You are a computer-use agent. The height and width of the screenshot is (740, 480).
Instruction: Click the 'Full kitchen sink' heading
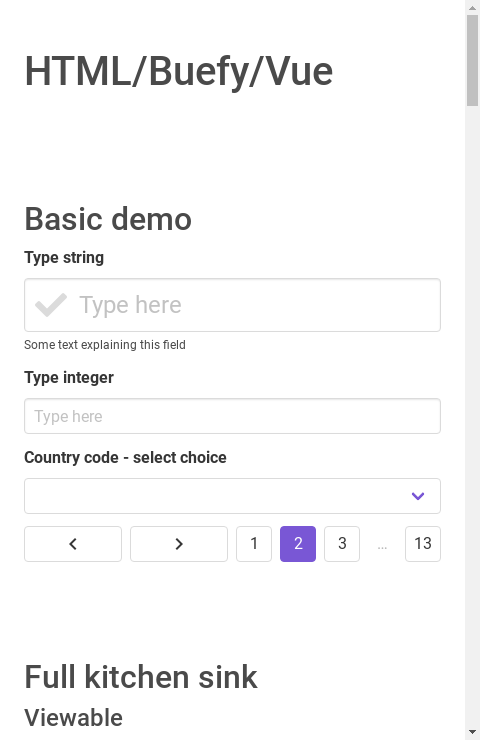click(x=141, y=677)
